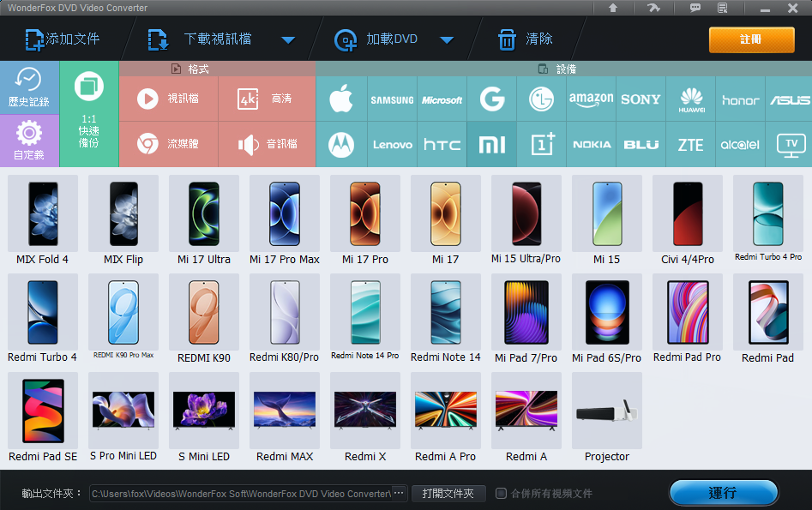The width and height of the screenshot is (812, 510).
Task: Enable 合併所有視頻文件 merge checkbox
Action: [501, 494]
